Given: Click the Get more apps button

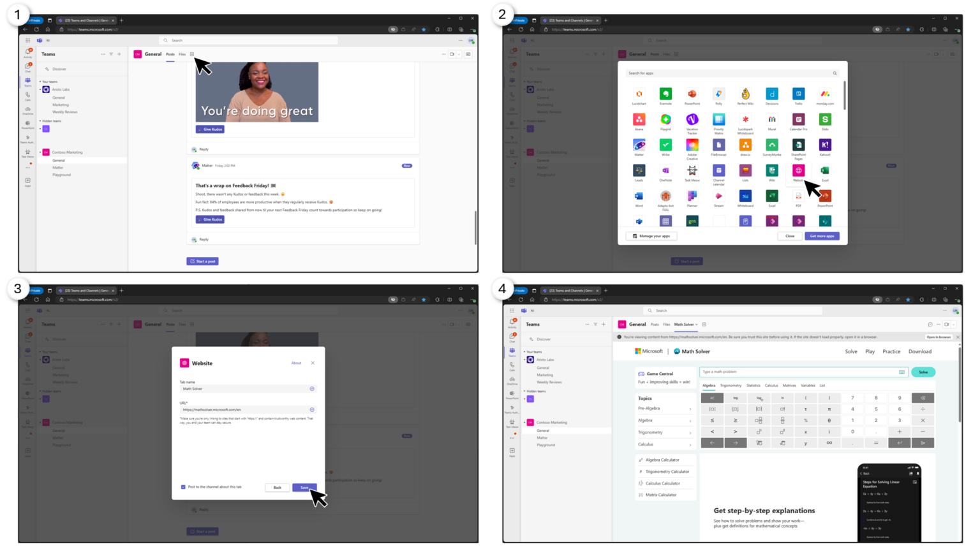Looking at the screenshot, I should coord(822,236).
